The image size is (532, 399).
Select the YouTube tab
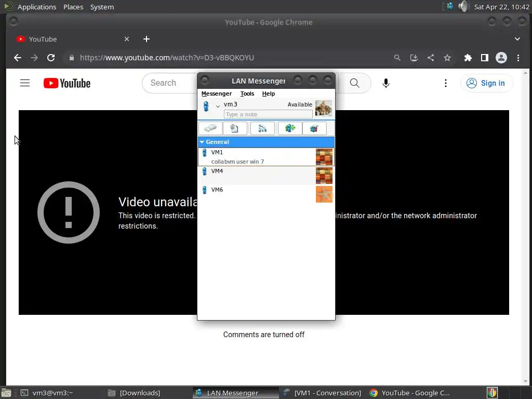[73, 39]
